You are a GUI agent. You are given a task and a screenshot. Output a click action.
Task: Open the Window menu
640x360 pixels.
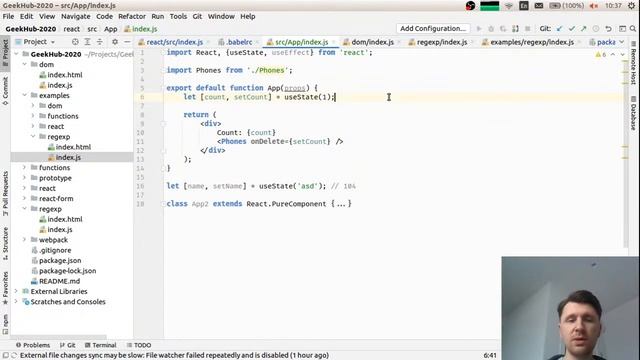coord(221,16)
